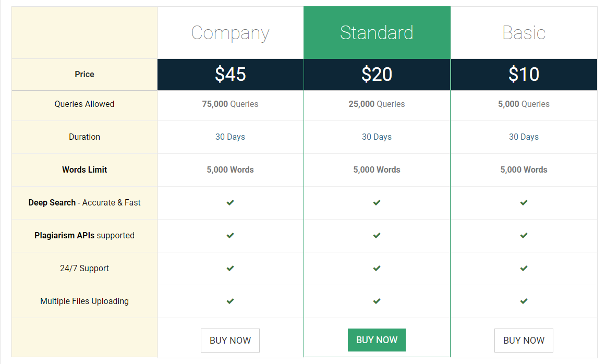606x364 pixels.
Task: Click BUY NOW under Basic plan
Action: tap(524, 341)
